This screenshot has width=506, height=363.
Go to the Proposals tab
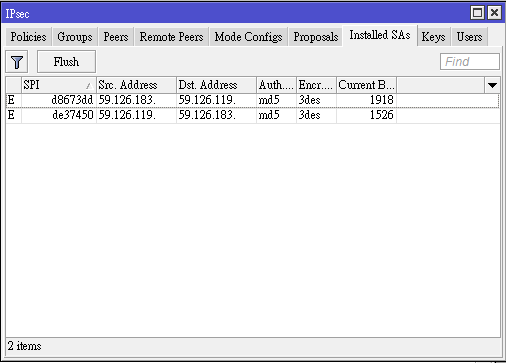[x=316, y=37]
